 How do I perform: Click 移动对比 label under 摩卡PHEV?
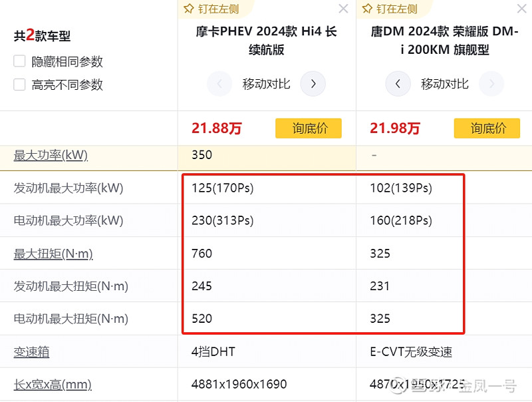267,84
